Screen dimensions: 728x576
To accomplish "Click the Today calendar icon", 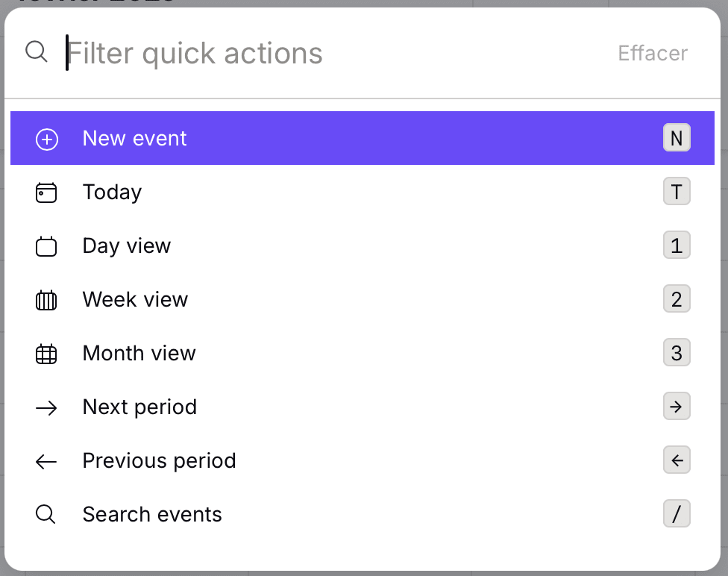I will click(x=46, y=193).
